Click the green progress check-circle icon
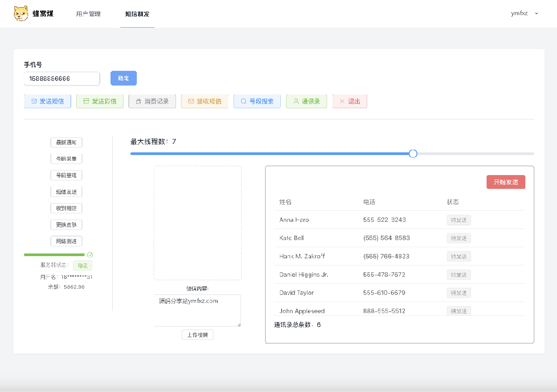 tap(90, 255)
